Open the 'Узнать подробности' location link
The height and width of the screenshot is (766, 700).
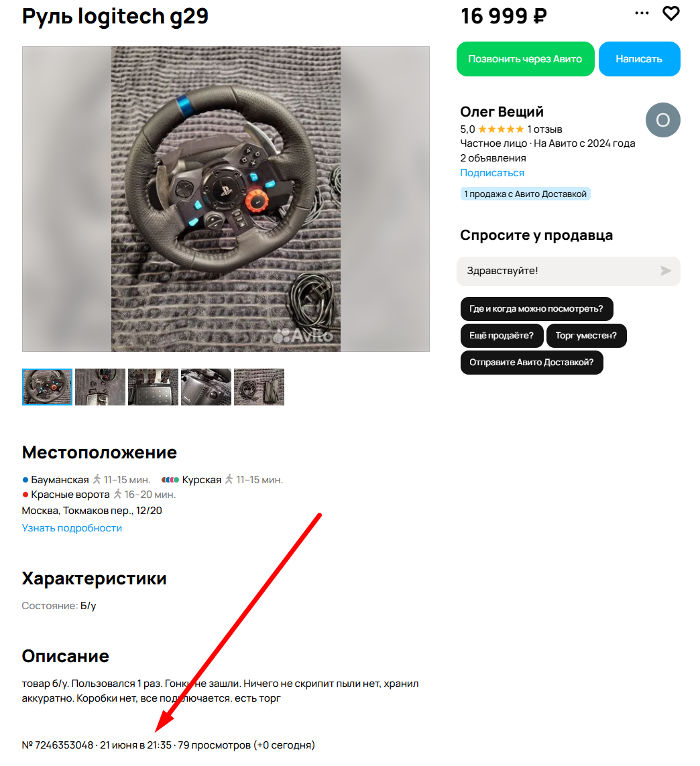click(72, 528)
